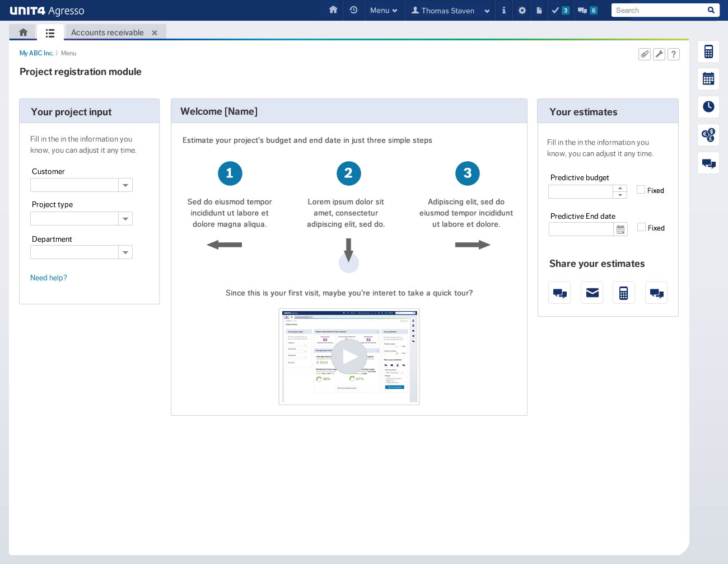Open the calendar sidebar icon
The image size is (728, 564).
pos(708,79)
